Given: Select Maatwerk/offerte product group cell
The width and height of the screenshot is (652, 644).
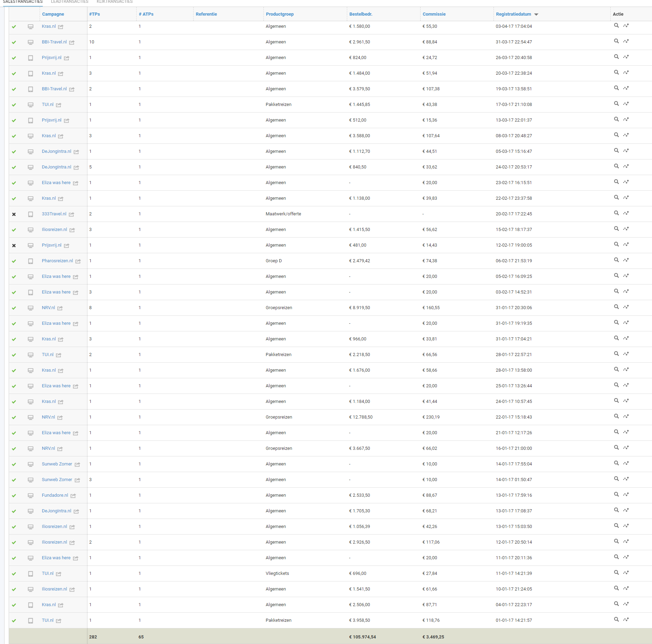Looking at the screenshot, I should pyautogui.click(x=283, y=214).
